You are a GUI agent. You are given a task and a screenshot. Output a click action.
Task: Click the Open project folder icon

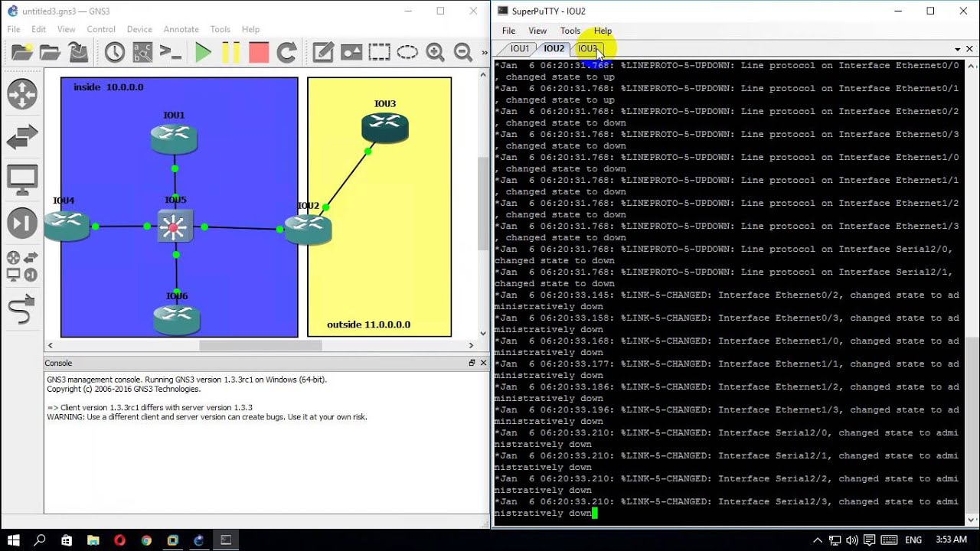point(51,52)
